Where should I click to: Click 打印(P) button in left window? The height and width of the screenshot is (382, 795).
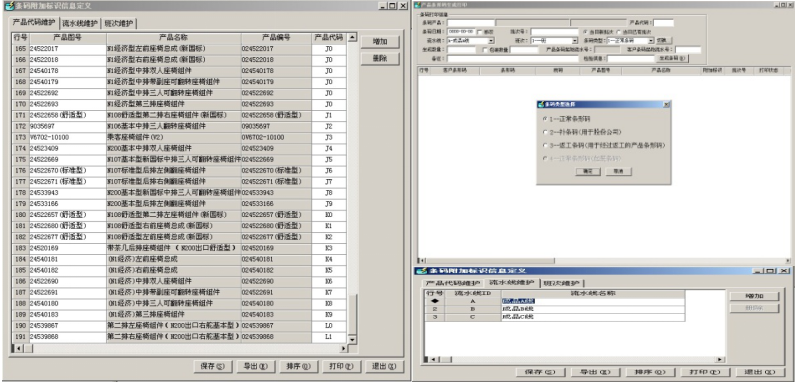[342, 366]
